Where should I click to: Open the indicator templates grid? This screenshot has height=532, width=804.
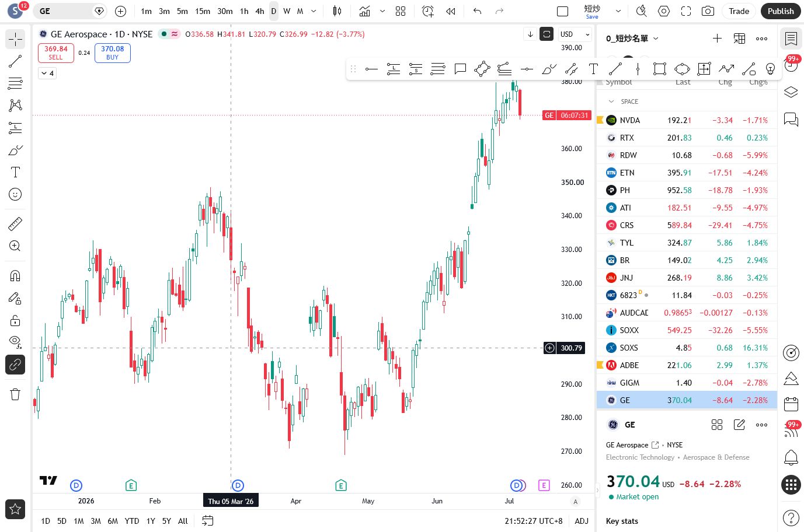[401, 11]
